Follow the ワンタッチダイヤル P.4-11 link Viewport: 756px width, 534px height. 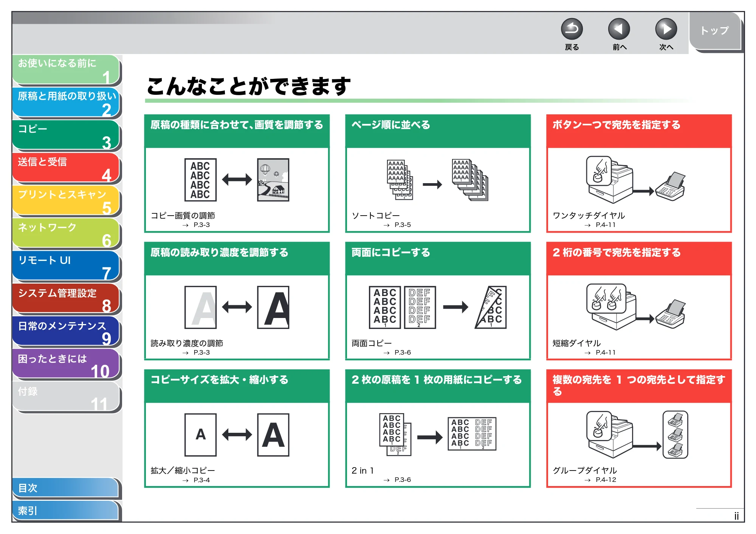point(589,220)
